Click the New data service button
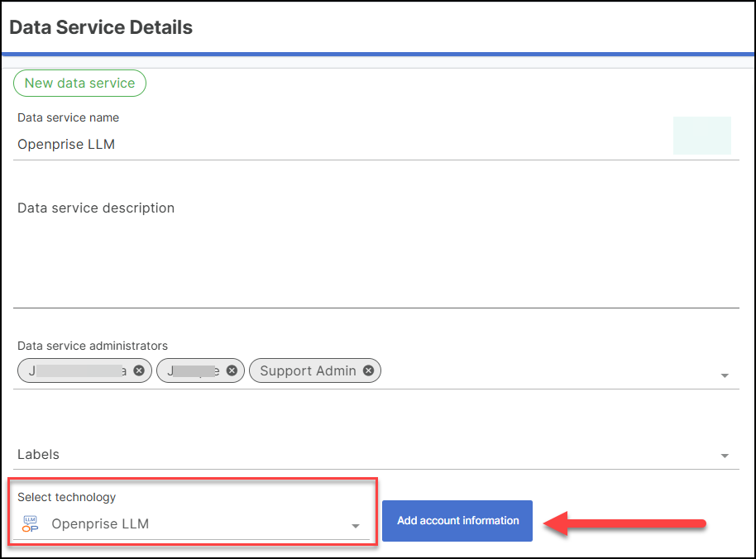Viewport: 756px width, 559px height. click(x=79, y=83)
